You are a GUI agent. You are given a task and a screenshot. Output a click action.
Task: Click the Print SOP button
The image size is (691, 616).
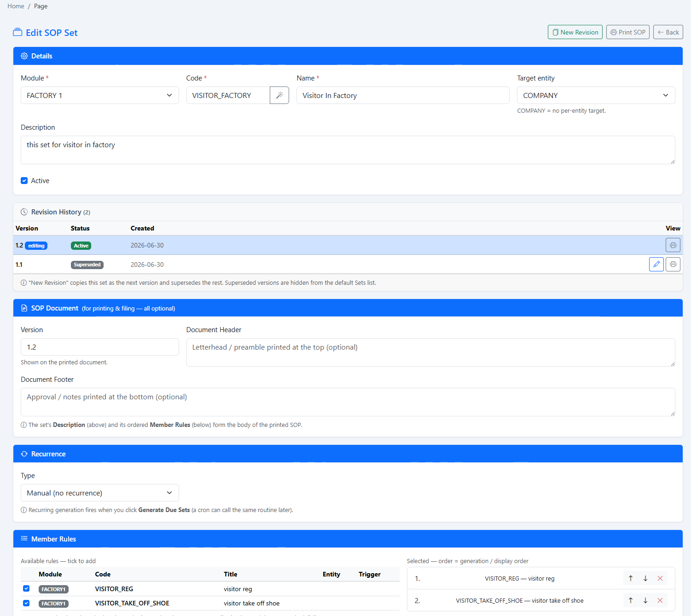pos(628,32)
